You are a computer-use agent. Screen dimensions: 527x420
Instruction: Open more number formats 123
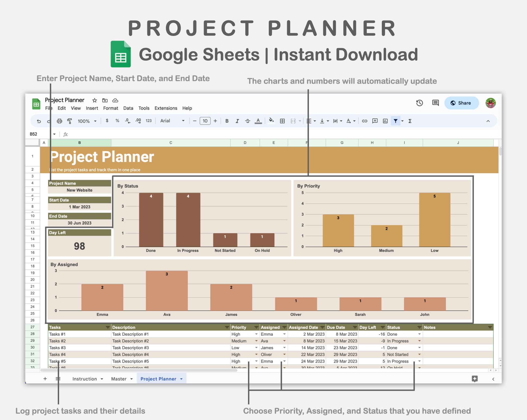[x=149, y=121]
